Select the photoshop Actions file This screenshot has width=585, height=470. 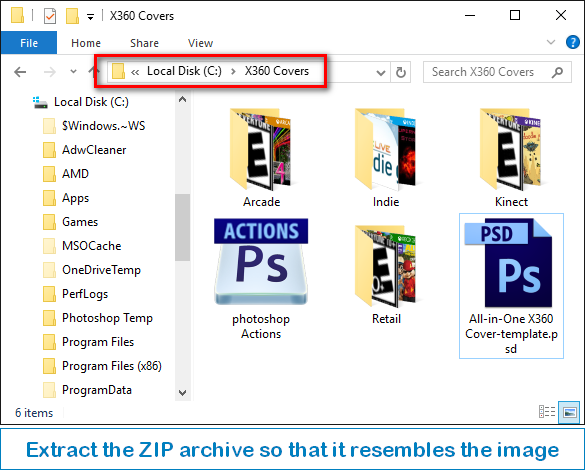coord(261,278)
